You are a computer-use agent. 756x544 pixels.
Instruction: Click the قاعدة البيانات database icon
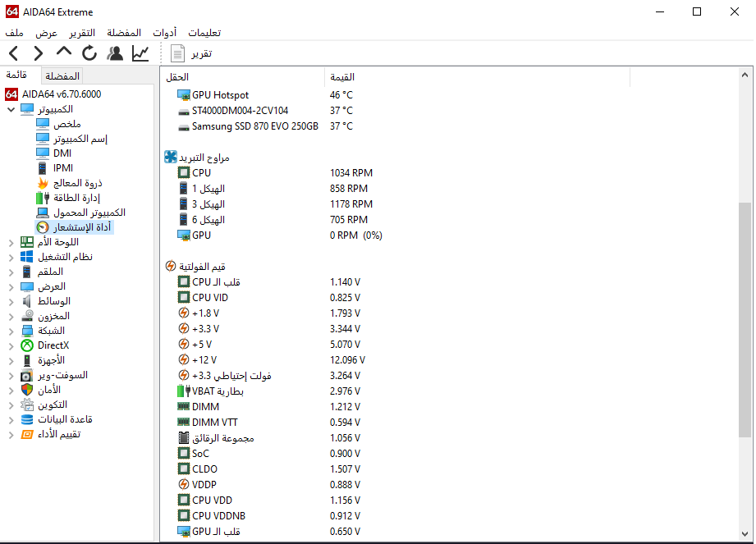27,419
